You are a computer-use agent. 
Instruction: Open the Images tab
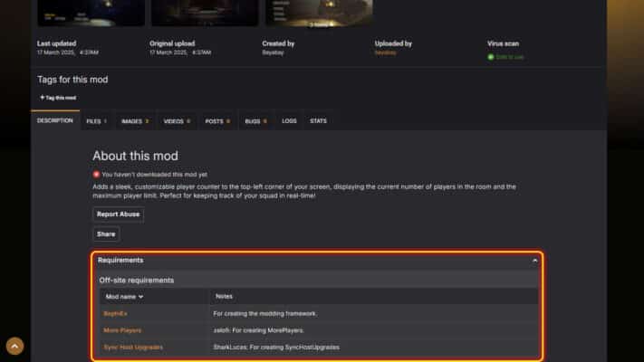pyautogui.click(x=134, y=120)
